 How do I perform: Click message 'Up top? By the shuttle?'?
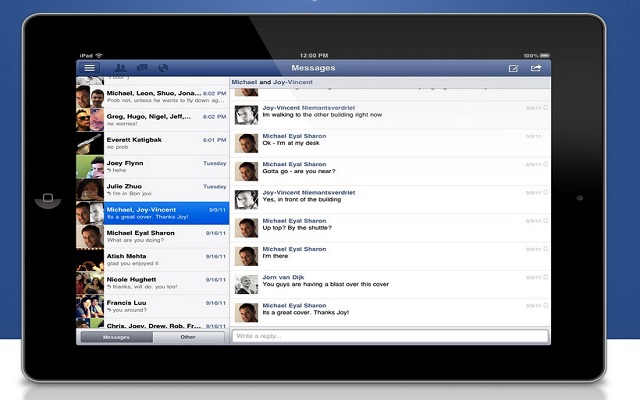297,228
